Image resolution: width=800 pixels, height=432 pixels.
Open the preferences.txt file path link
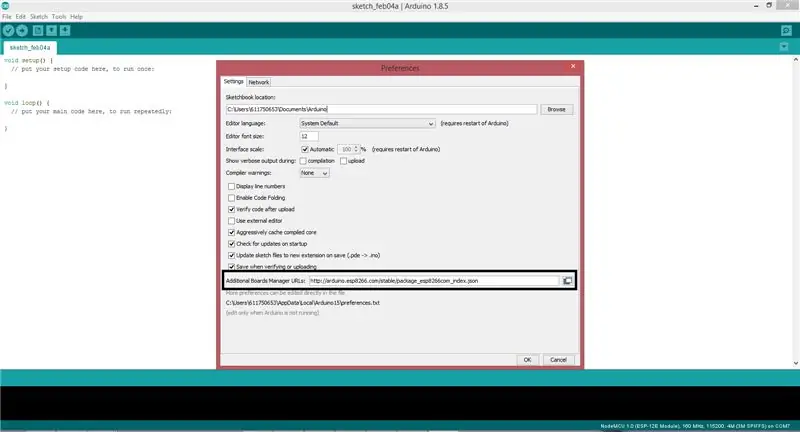click(x=303, y=302)
